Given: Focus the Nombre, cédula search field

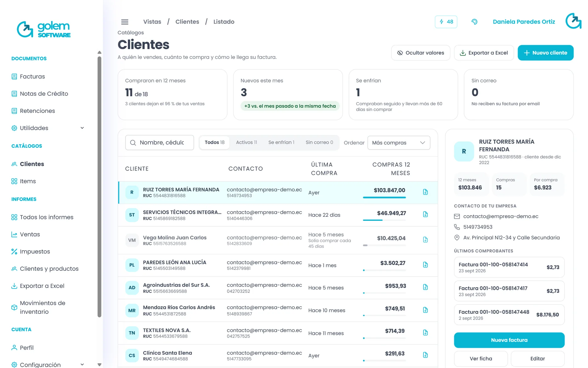Looking at the screenshot, I should coord(160,143).
